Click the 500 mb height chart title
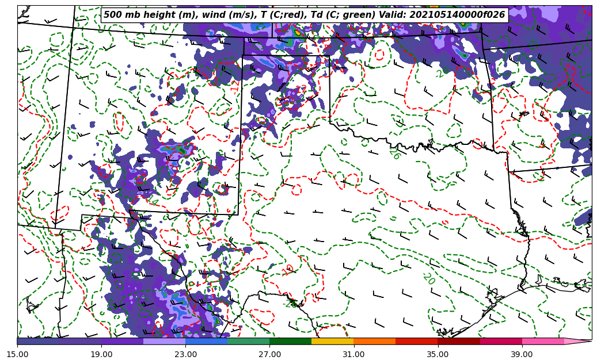 305,15
